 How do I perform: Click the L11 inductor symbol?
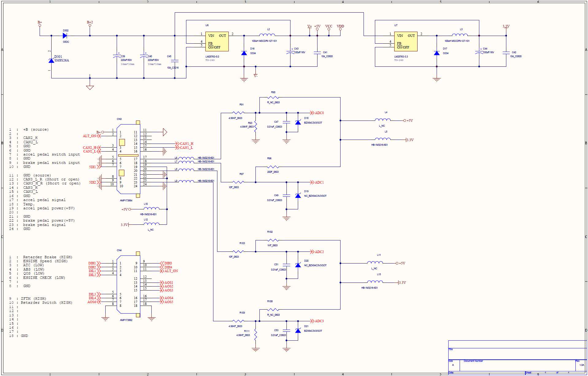pyautogui.click(x=375, y=262)
